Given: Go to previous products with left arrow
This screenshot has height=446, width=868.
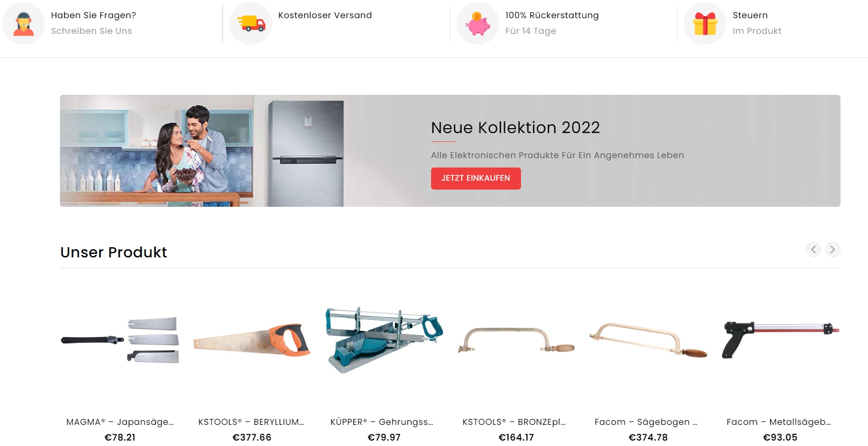Looking at the screenshot, I should click(x=813, y=250).
